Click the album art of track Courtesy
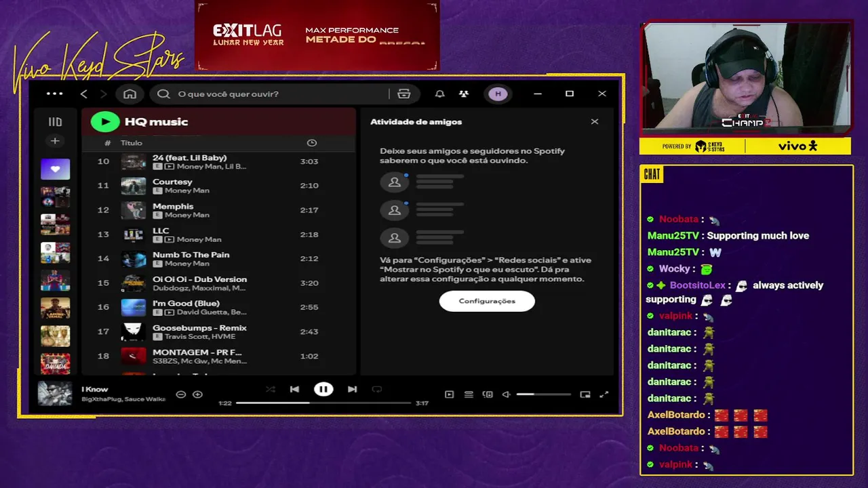Viewport: 868px width, 488px height. 134,186
